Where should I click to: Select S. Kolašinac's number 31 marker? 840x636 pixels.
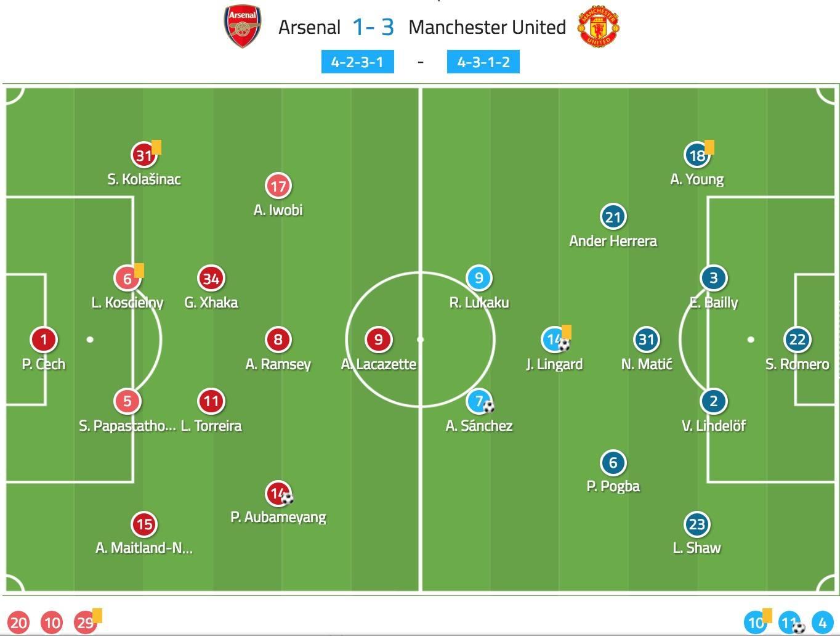pyautogui.click(x=144, y=155)
